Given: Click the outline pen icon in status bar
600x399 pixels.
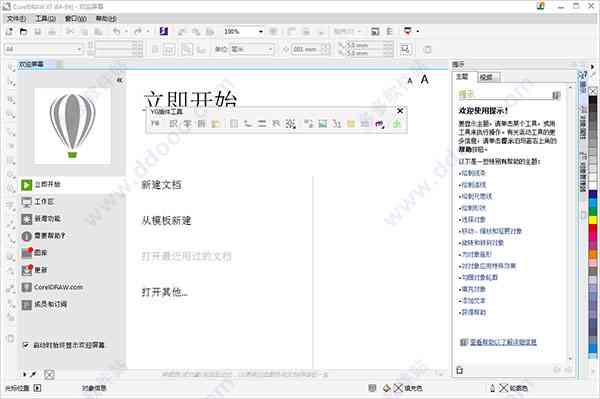Looking at the screenshot, I should [492, 388].
